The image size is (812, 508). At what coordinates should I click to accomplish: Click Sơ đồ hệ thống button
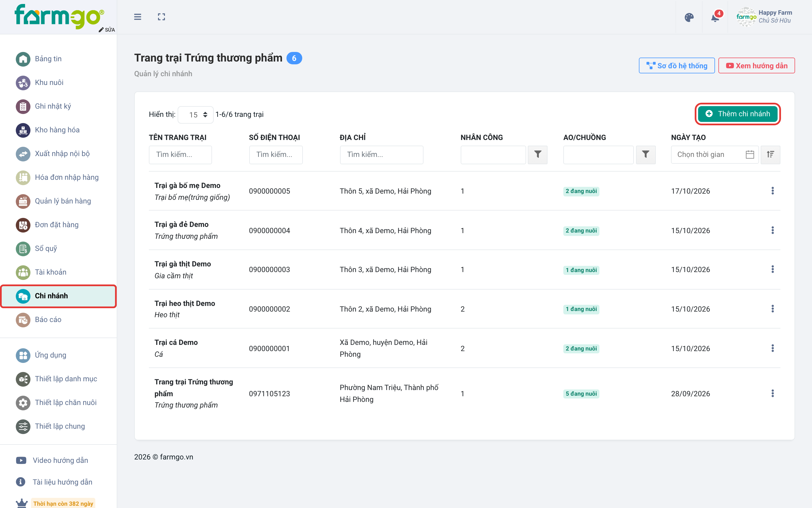click(x=676, y=65)
